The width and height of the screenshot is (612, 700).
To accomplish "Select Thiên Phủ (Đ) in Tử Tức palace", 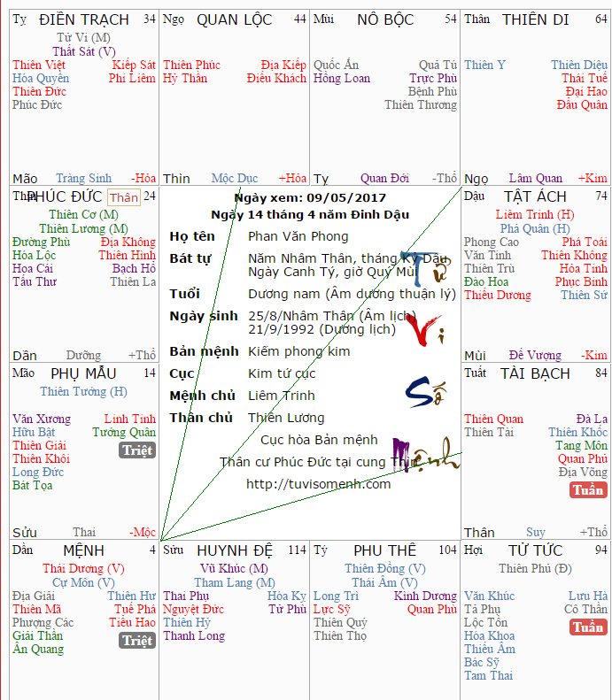I will 535,569.
